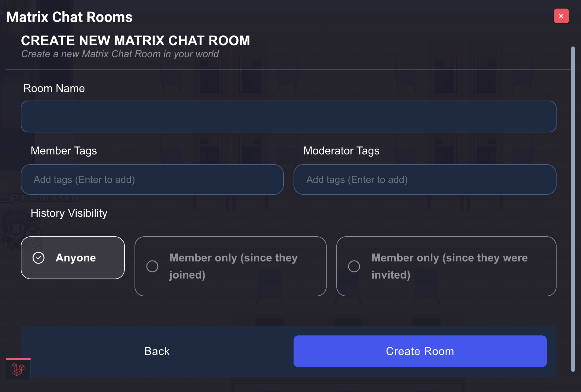
Task: Click the Matrix Chat Rooms title
Action: tap(69, 17)
